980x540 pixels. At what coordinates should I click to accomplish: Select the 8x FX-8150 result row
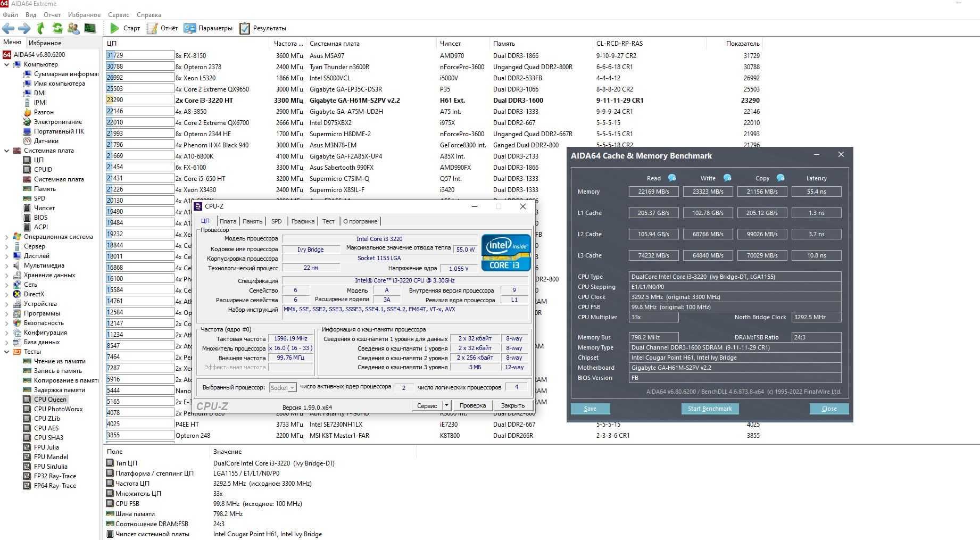pos(433,55)
